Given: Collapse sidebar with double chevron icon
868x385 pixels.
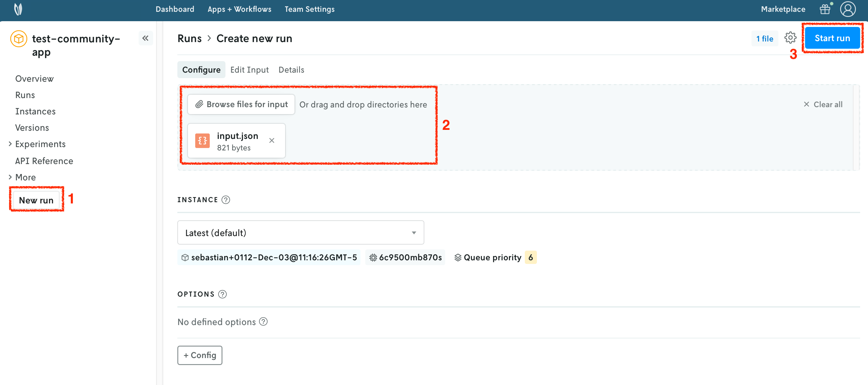Looking at the screenshot, I should pos(145,38).
